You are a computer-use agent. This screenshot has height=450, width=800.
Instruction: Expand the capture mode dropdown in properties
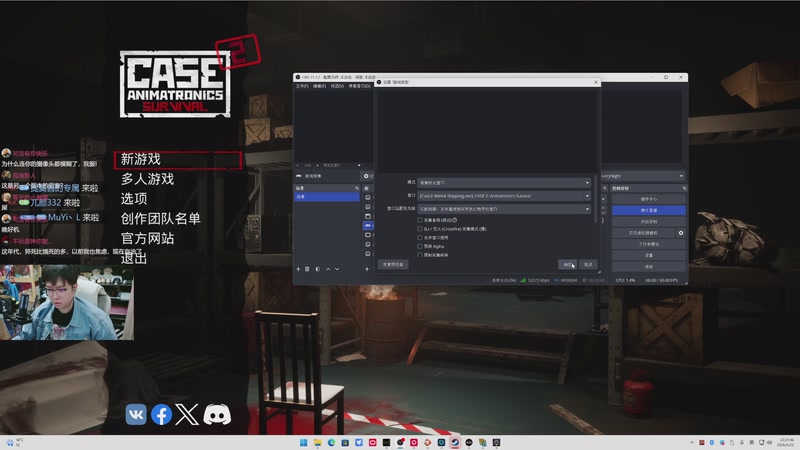point(504,183)
